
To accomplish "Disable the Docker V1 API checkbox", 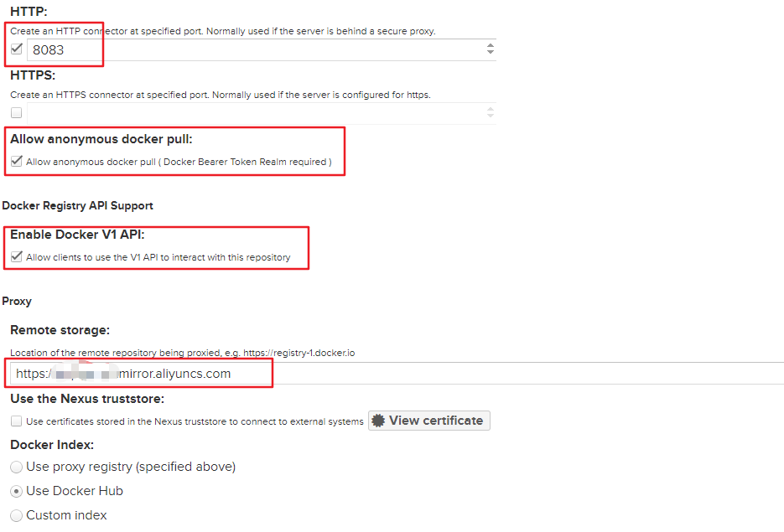I will point(17,257).
